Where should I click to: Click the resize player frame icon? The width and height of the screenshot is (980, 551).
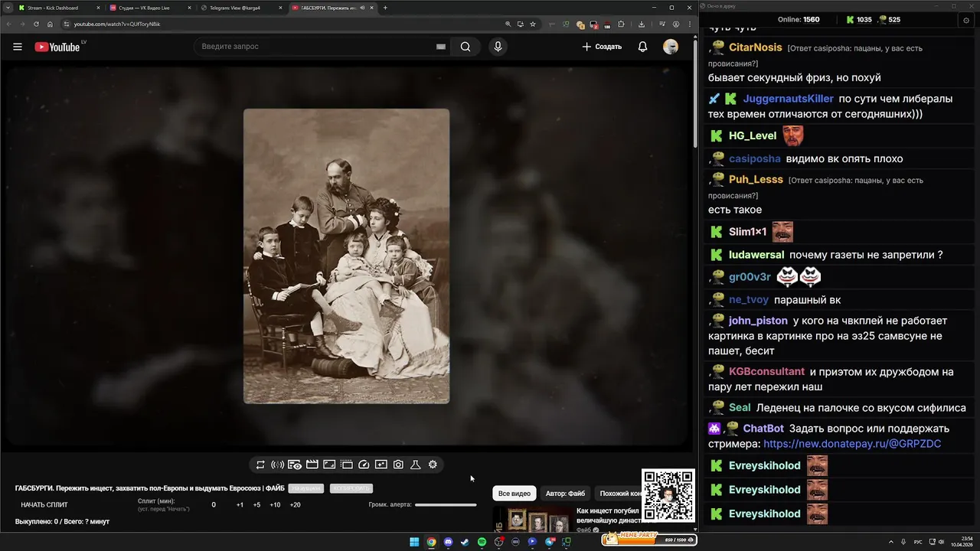click(329, 465)
